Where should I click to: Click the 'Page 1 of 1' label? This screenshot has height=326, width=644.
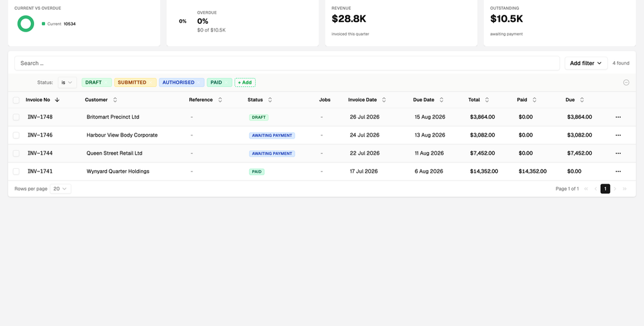click(567, 189)
